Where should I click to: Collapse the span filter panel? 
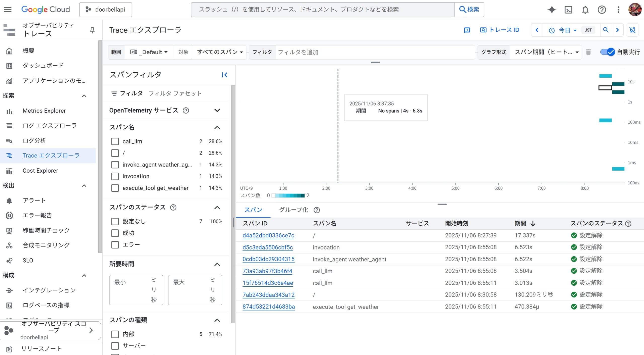pyautogui.click(x=224, y=75)
